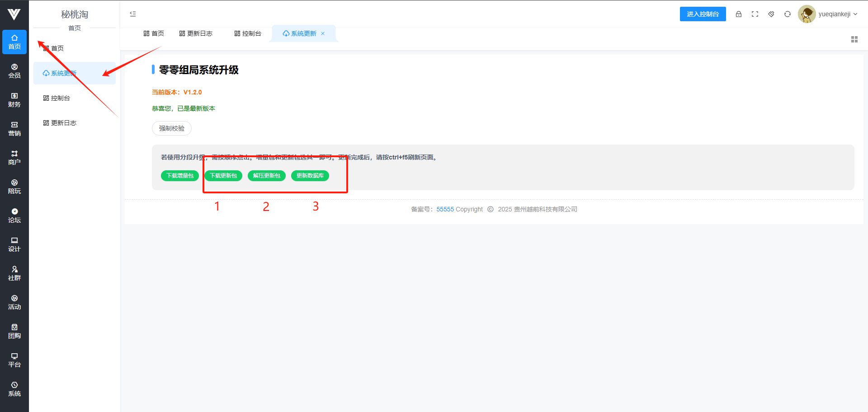Switch to the 控制台 tab
This screenshot has width=868, height=412.
click(248, 33)
